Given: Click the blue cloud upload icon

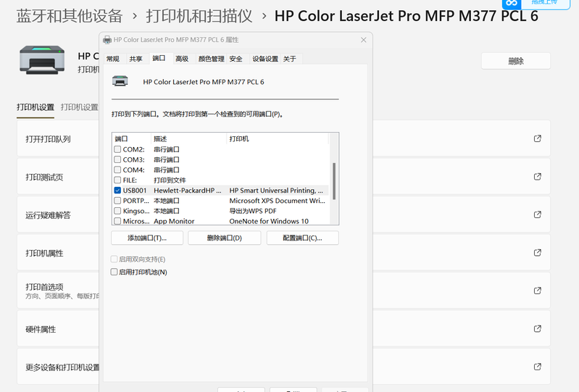Looking at the screenshot, I should pyautogui.click(x=511, y=4).
